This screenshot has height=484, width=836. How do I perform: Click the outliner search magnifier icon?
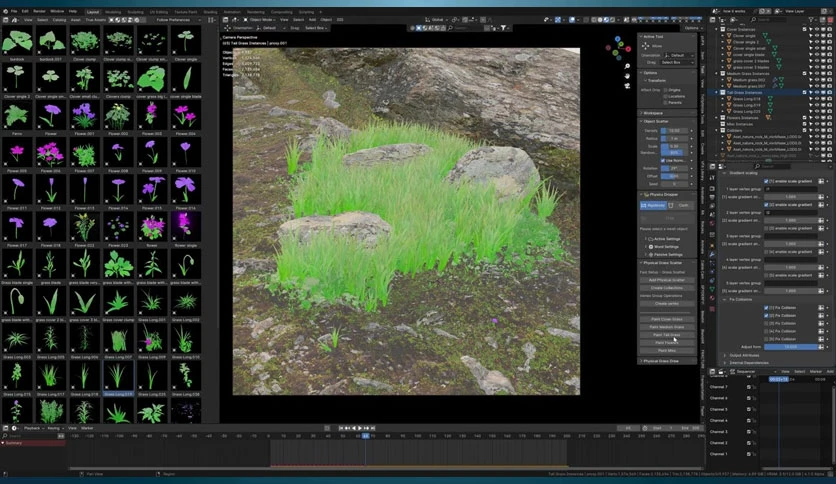tap(753, 20)
